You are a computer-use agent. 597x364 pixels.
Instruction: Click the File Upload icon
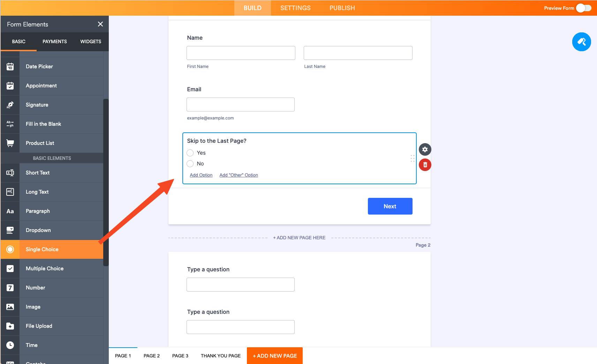pyautogui.click(x=10, y=326)
